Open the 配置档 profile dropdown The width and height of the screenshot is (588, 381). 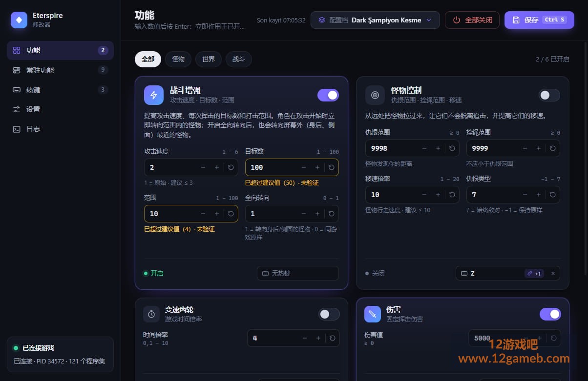pos(375,20)
